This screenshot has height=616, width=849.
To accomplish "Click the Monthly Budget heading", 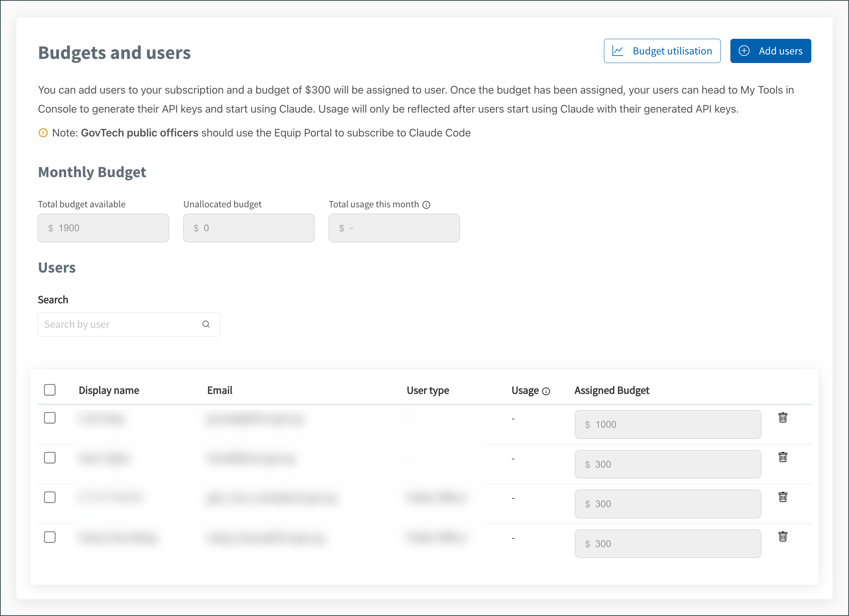I will click(x=92, y=172).
